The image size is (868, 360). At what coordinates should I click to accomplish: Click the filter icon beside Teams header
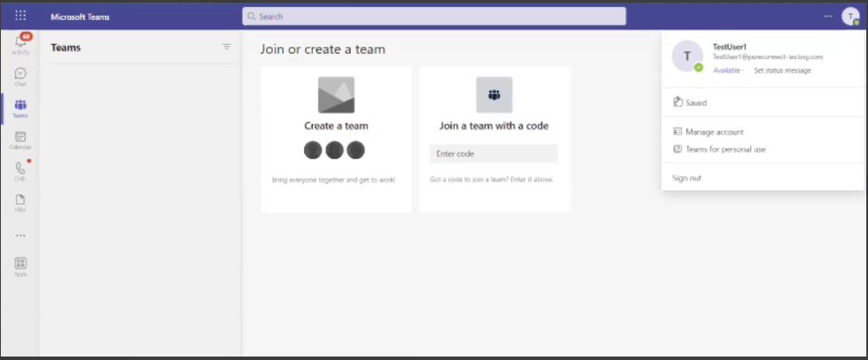click(x=227, y=47)
